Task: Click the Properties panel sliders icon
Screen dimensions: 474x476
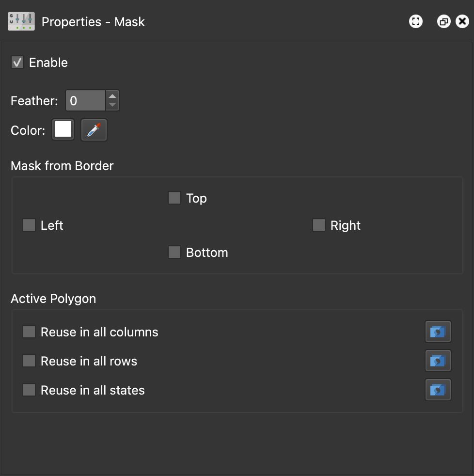Action: pyautogui.click(x=21, y=21)
